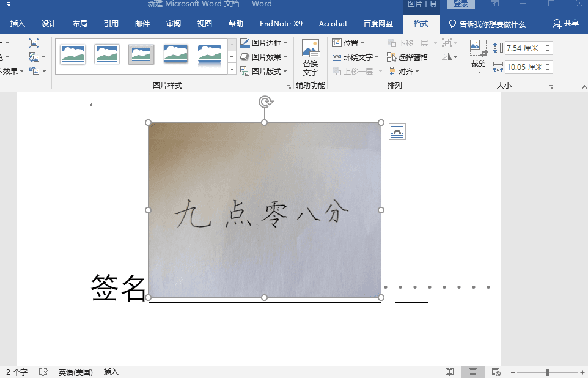Click the Compress Pictures icon
This screenshot has height=378, width=588.
34,43
